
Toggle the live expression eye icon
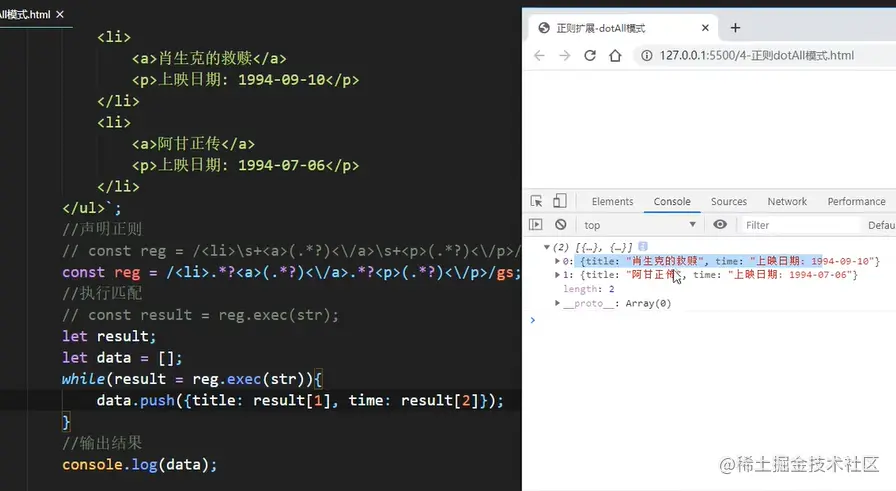(720, 224)
